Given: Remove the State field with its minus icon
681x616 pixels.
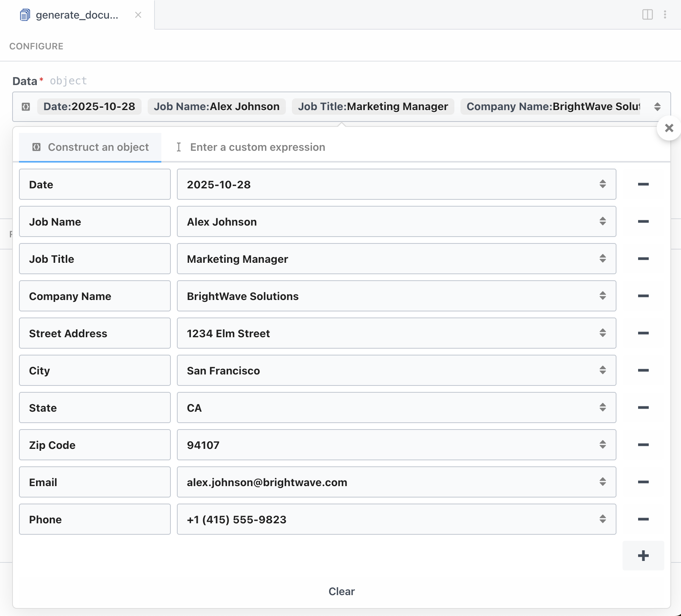Looking at the screenshot, I should pyautogui.click(x=643, y=408).
